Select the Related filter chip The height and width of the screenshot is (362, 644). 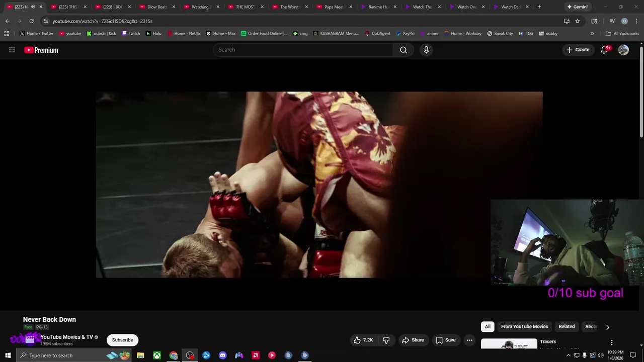point(567,327)
